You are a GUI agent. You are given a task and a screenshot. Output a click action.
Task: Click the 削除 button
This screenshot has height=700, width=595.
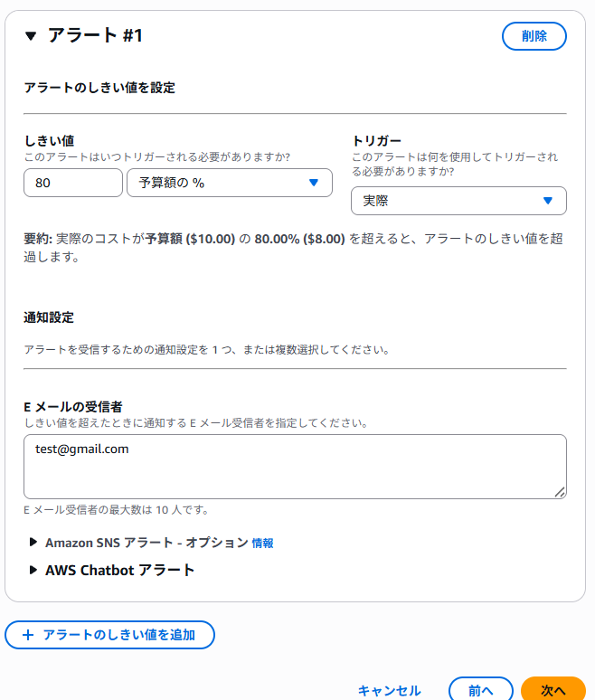point(534,35)
